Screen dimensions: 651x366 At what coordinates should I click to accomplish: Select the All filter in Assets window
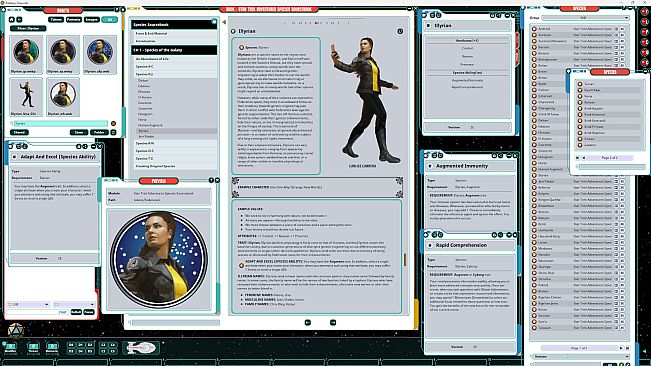tap(110, 20)
